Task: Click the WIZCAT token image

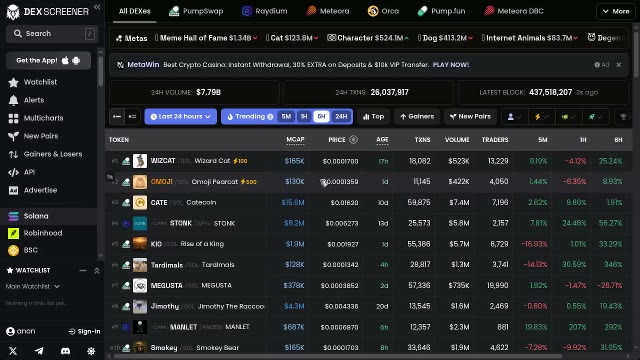Action: 140,161
